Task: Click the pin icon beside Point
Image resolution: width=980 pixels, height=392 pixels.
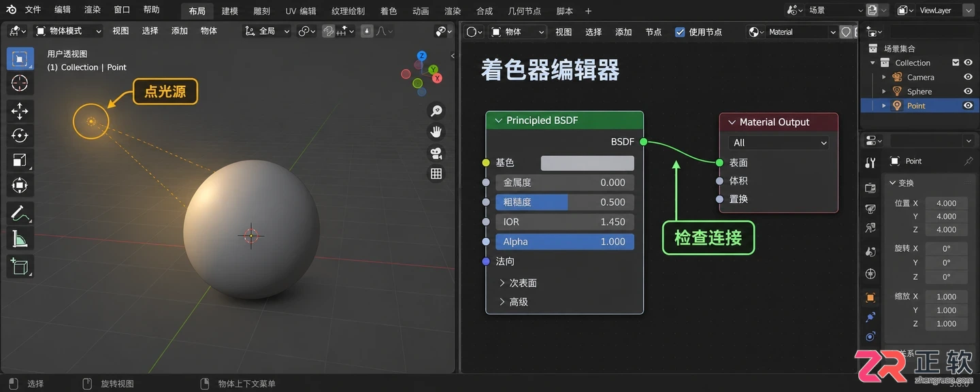Action: point(968,161)
